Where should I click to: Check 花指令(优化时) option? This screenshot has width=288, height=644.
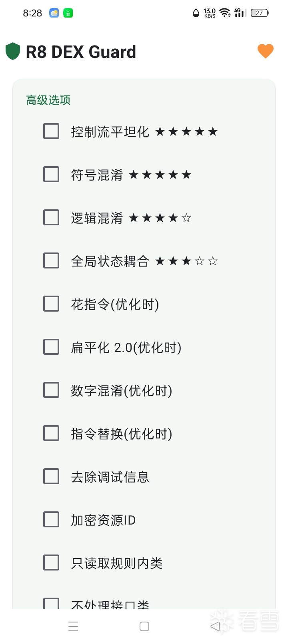pyautogui.click(x=51, y=304)
